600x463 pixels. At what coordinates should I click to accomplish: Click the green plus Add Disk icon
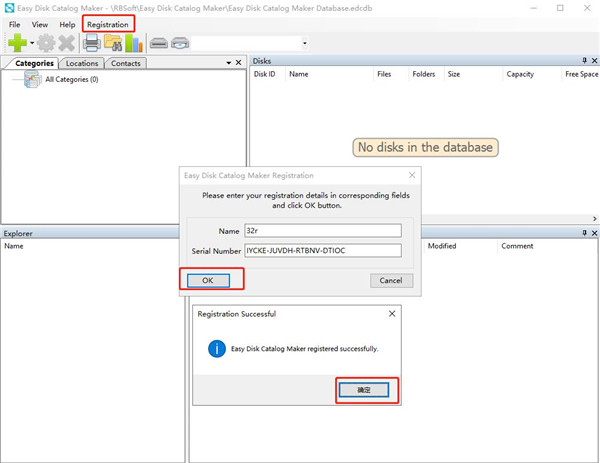[17, 42]
